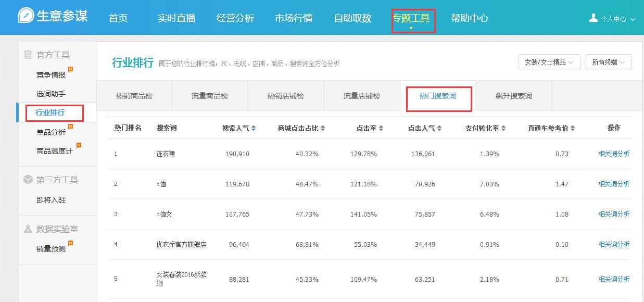Sort by 商城点击占比 column arrow

click(323, 128)
